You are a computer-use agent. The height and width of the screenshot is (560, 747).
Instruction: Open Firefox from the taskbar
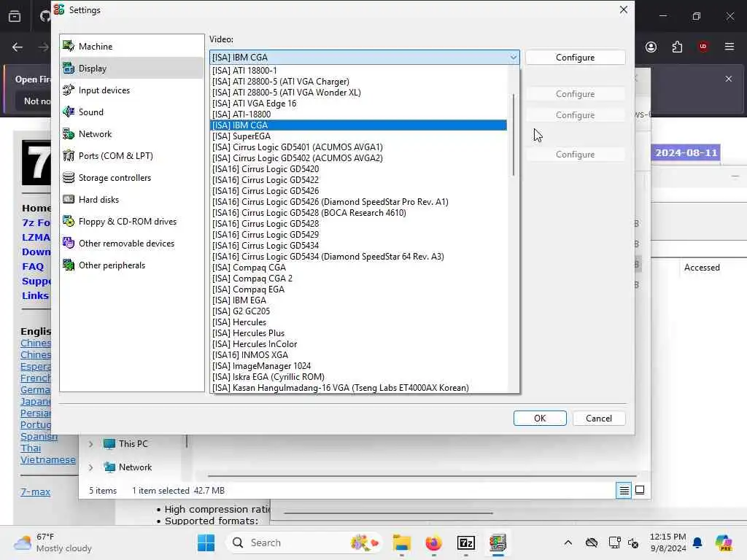(433, 542)
